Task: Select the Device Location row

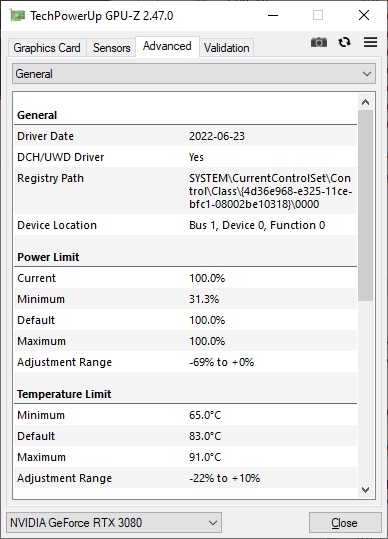Action: (186, 225)
